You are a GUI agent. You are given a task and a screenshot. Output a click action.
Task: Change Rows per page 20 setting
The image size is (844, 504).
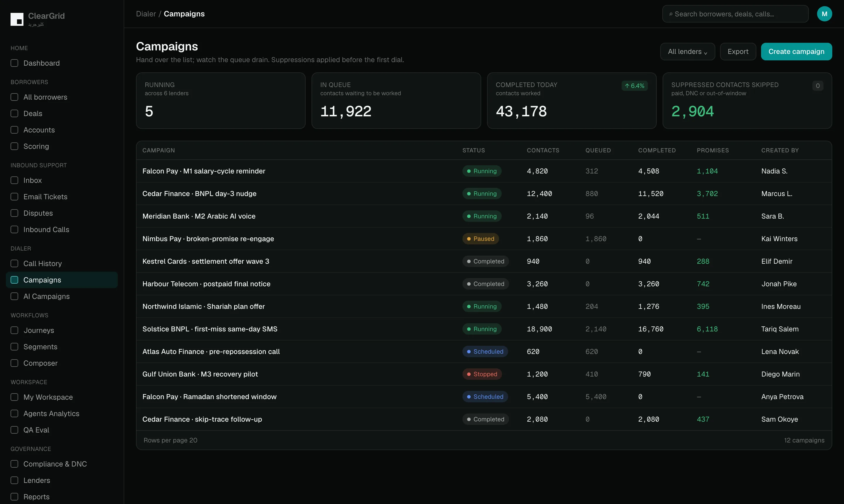(171, 440)
